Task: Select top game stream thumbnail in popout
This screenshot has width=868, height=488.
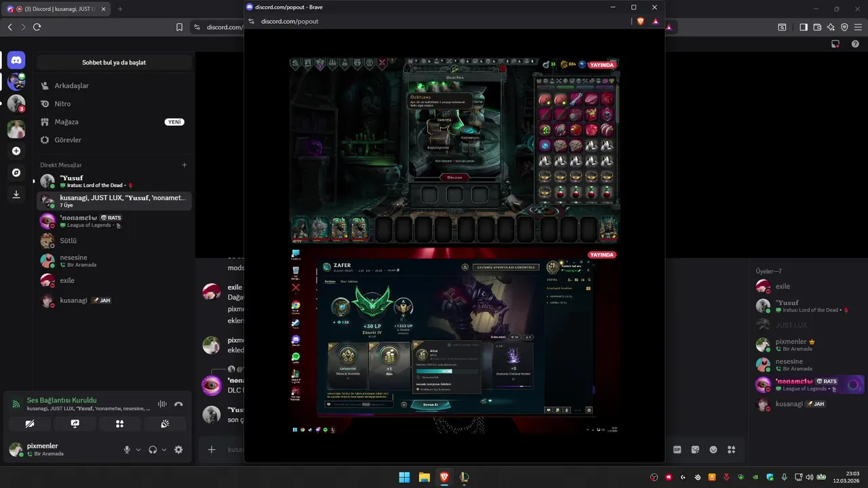Action: tap(454, 150)
